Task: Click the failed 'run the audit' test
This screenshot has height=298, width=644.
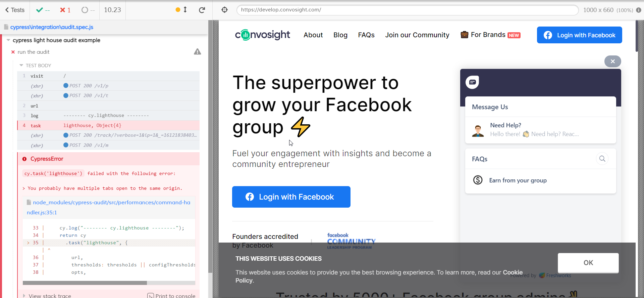Action: [x=33, y=52]
